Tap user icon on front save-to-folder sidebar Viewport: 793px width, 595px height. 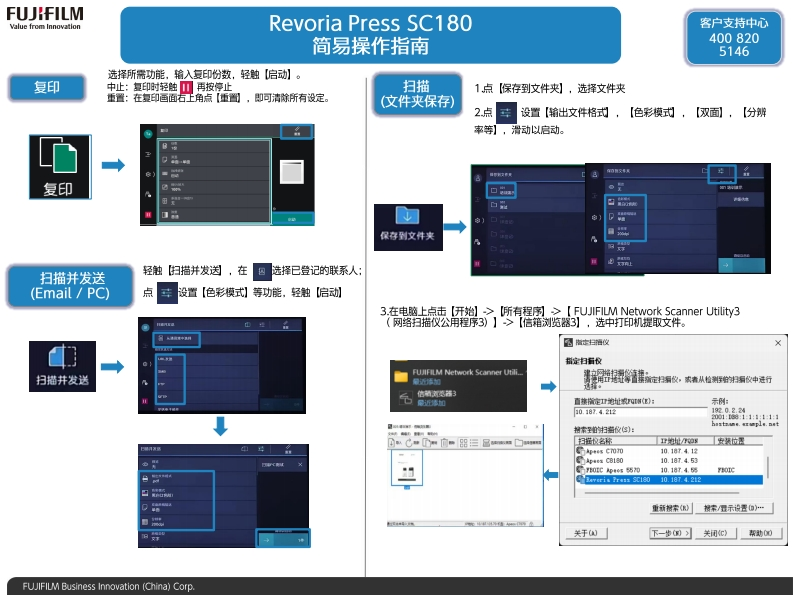click(595, 175)
